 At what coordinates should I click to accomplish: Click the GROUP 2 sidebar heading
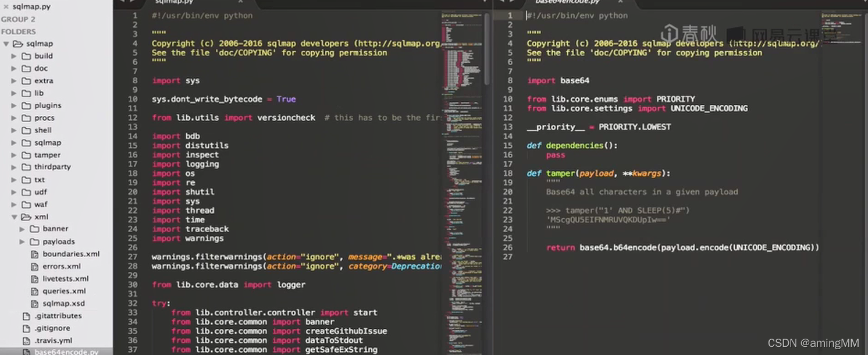point(18,19)
